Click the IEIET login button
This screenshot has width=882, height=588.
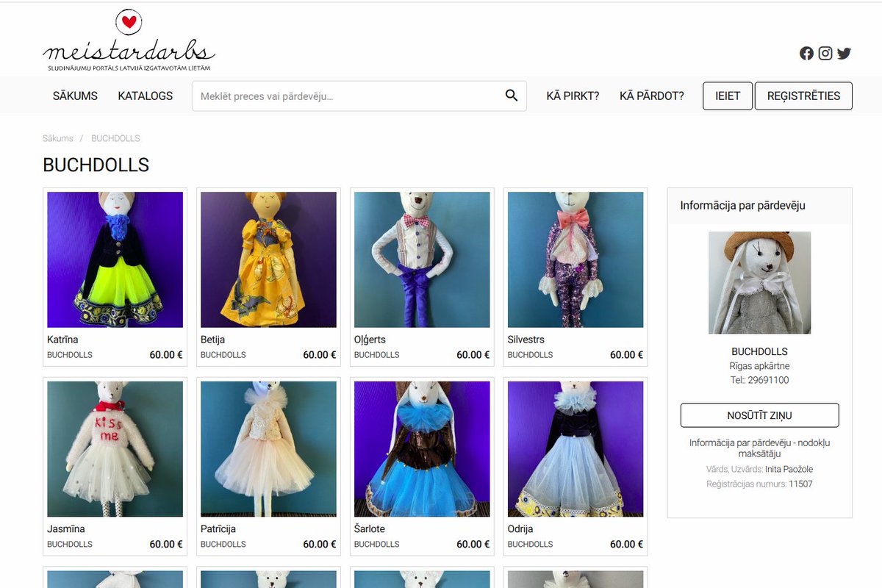728,96
